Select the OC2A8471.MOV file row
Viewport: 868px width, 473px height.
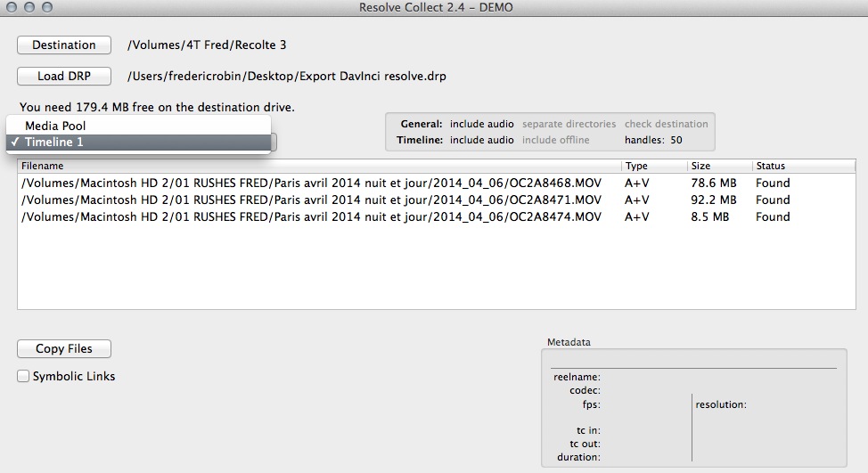[436, 200]
